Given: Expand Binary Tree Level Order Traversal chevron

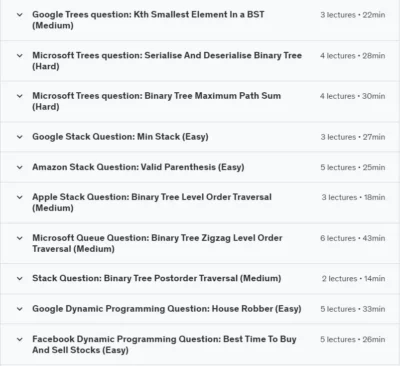Looking at the screenshot, I should [20, 197].
